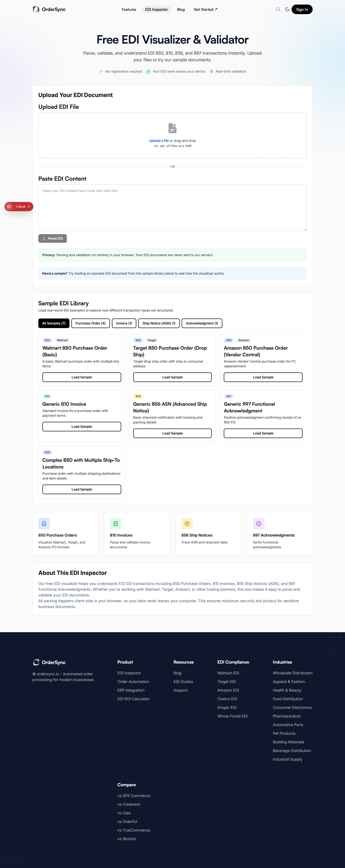Click the footer OrderSync logo

[x=49, y=663]
